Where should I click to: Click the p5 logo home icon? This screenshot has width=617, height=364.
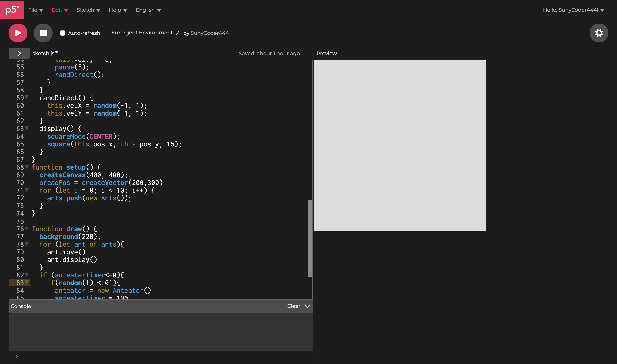pos(12,10)
